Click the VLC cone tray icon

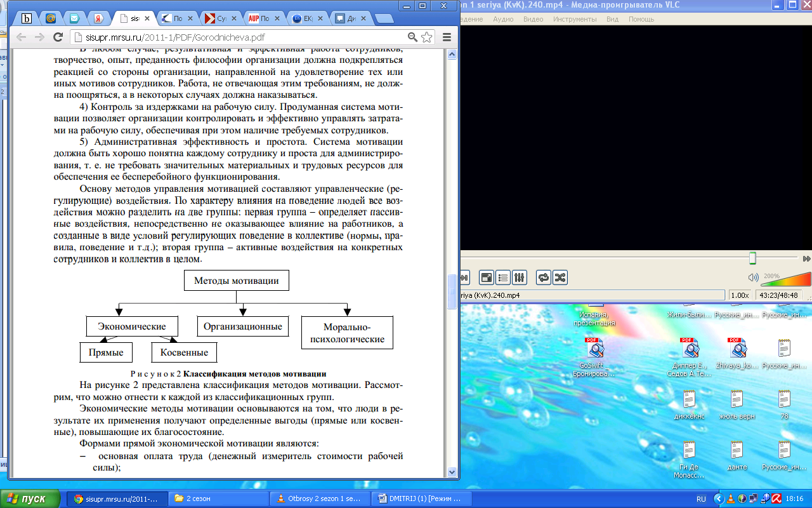pyautogui.click(x=730, y=498)
